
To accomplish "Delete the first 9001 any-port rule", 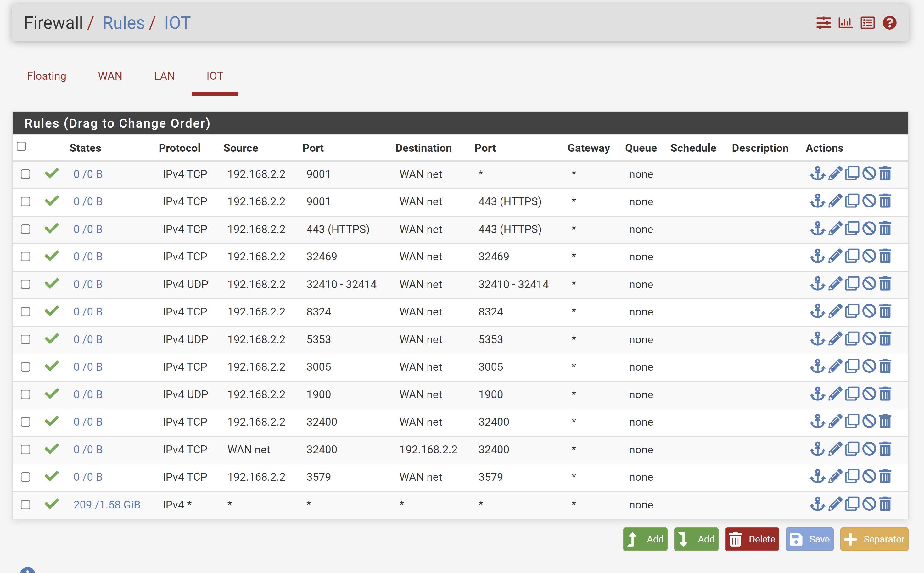I will point(885,173).
